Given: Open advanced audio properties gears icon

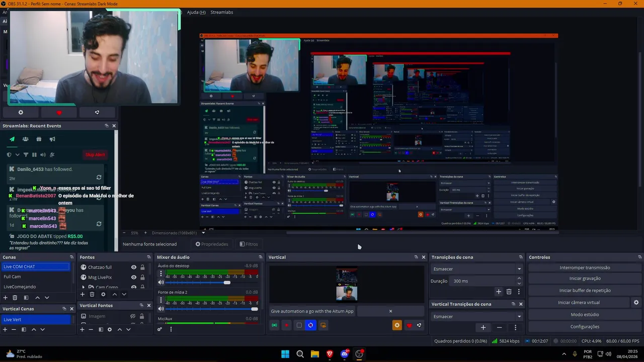Looking at the screenshot, I should [160, 329].
